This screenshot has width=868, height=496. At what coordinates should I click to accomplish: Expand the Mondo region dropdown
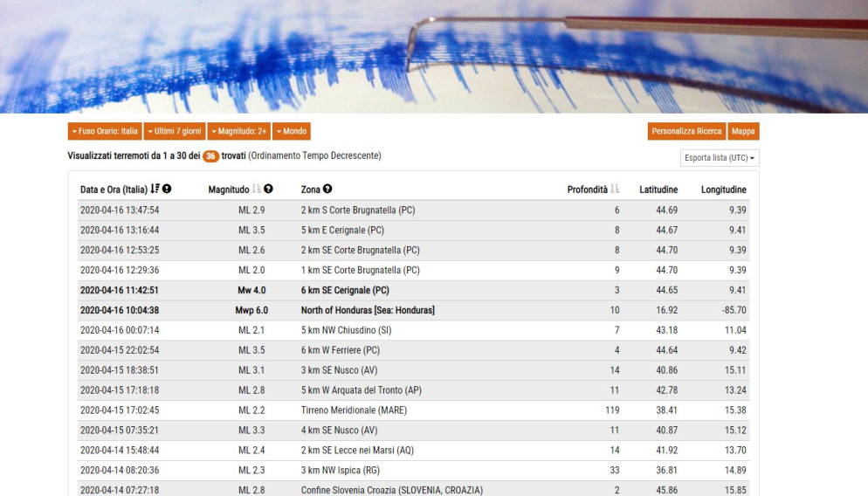tap(291, 131)
